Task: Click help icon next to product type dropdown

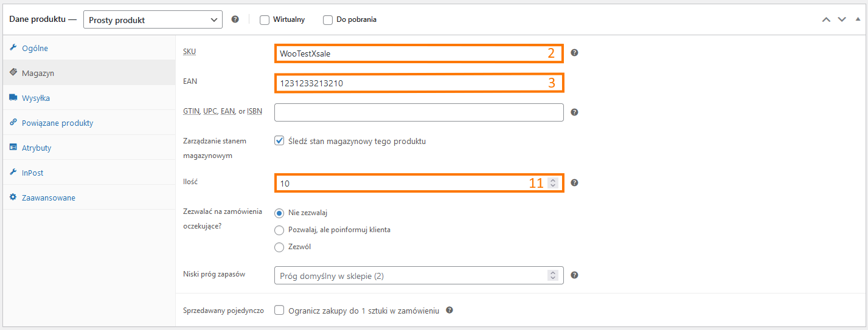Action: pos(235,19)
